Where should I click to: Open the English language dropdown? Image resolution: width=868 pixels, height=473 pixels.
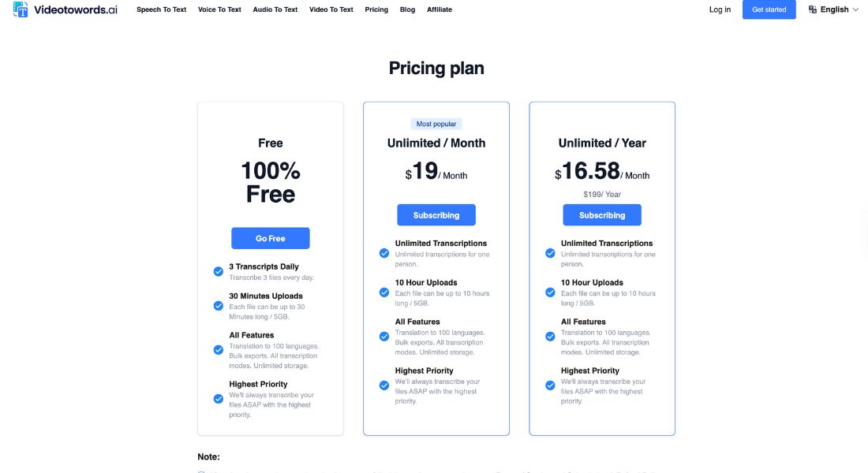833,9
